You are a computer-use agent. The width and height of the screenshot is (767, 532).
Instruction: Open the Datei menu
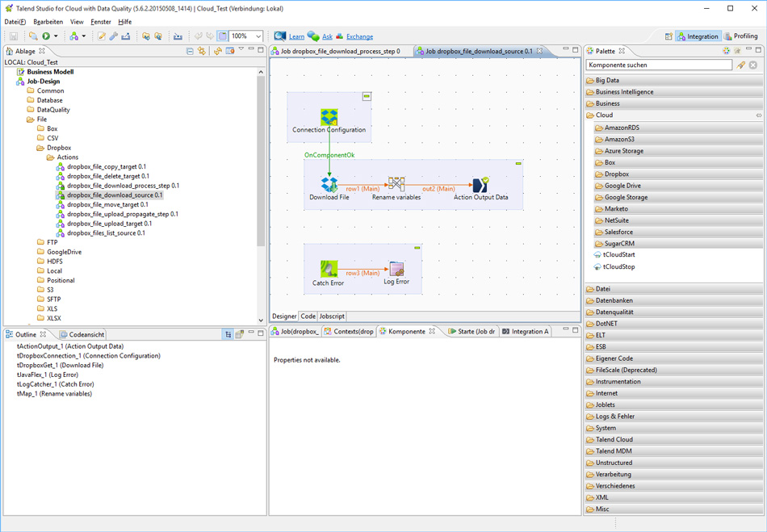coord(15,22)
